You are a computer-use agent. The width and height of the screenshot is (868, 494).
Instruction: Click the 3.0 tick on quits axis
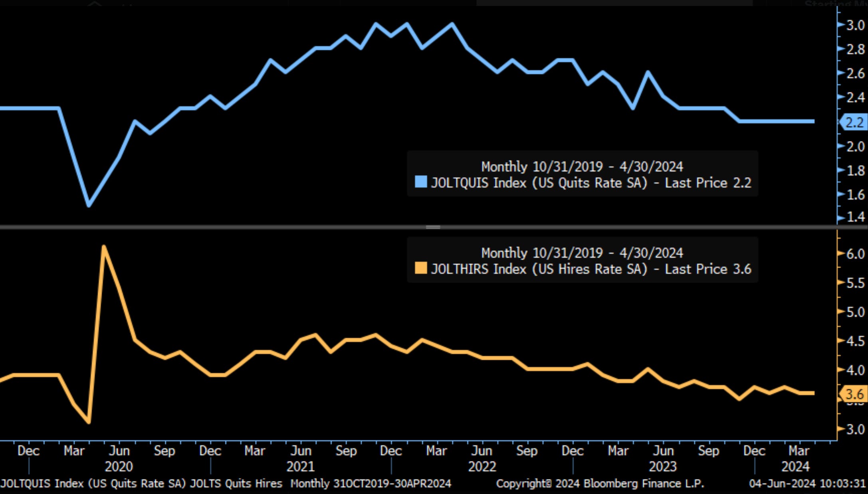pos(855,25)
